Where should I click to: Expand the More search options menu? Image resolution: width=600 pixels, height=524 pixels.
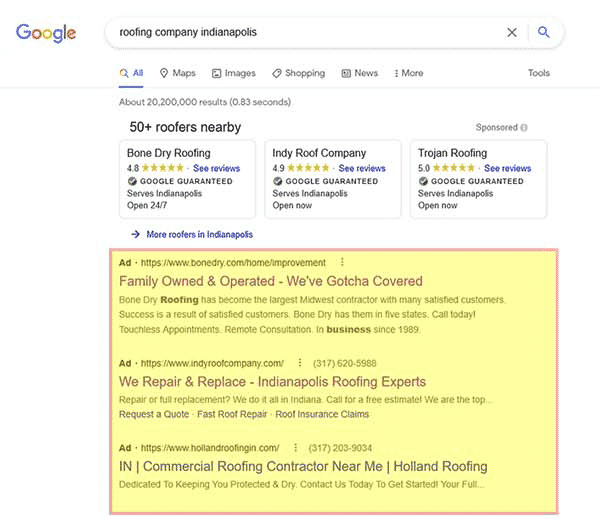[409, 73]
